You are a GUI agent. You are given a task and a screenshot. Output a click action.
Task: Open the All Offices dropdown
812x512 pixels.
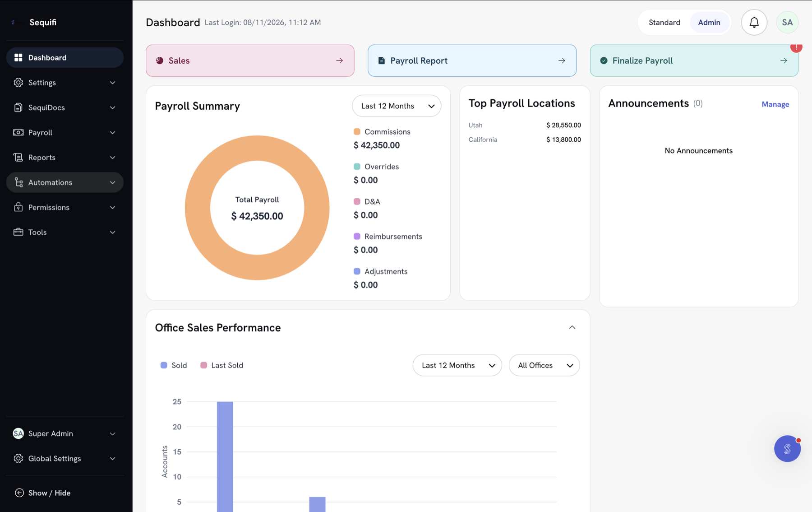544,365
